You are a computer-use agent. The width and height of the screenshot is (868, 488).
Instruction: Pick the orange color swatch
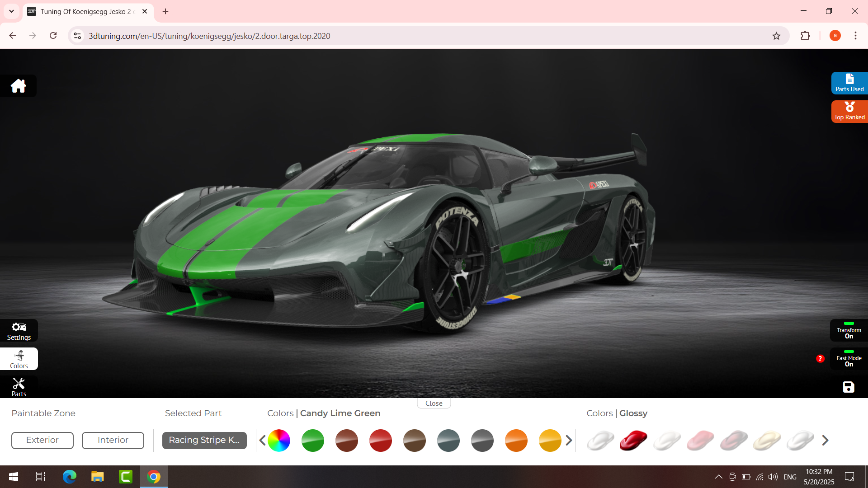tap(516, 440)
